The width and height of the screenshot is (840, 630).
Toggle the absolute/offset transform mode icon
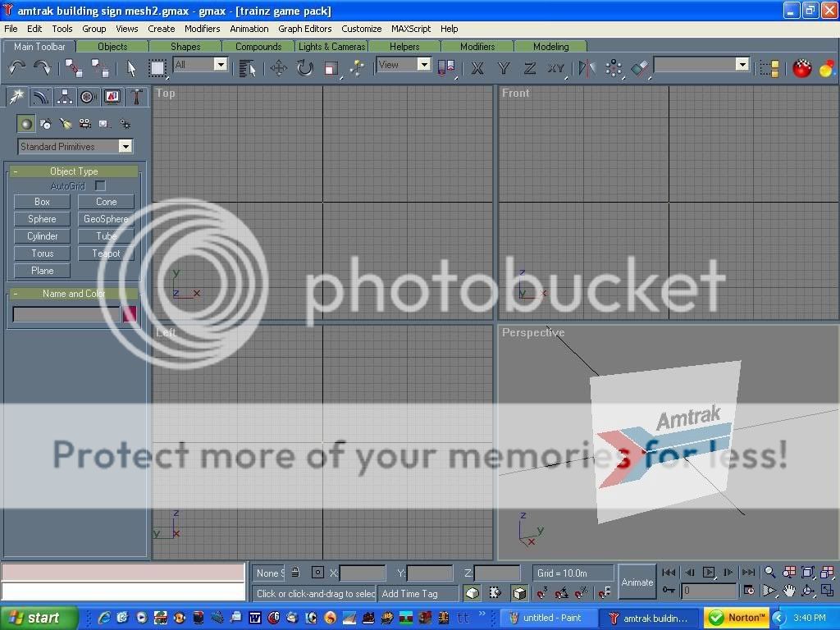(317, 573)
